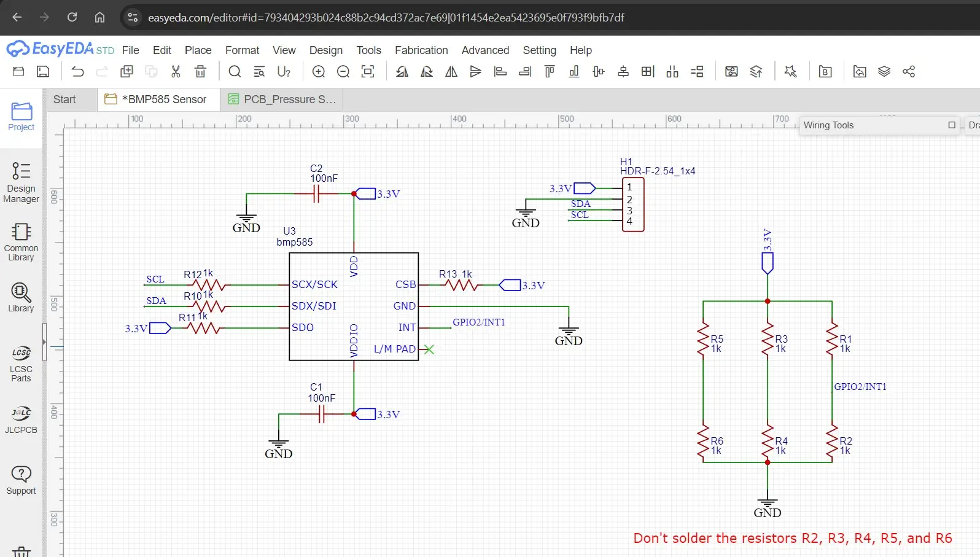Open the File menu
The image size is (980, 557).
pyautogui.click(x=130, y=50)
